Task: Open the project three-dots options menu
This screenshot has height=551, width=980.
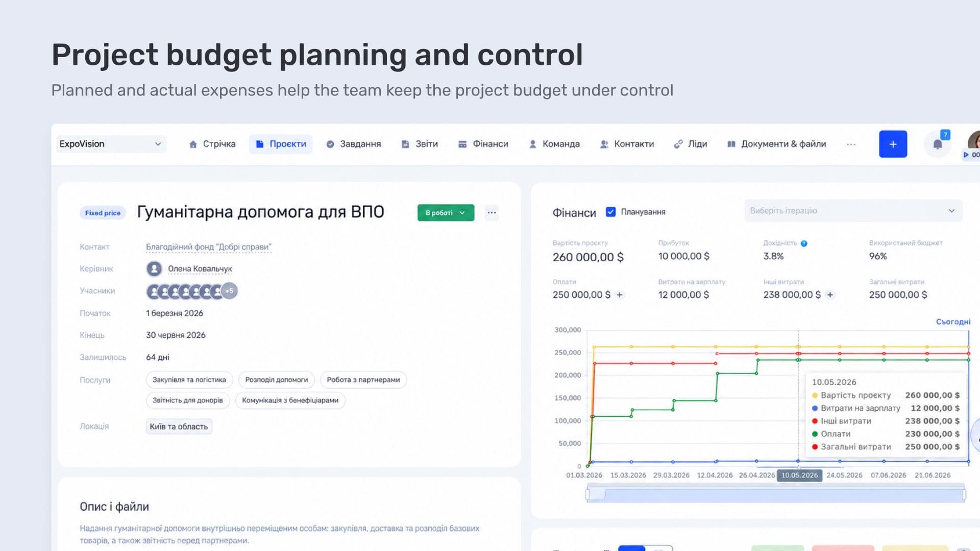Action: pos(492,213)
